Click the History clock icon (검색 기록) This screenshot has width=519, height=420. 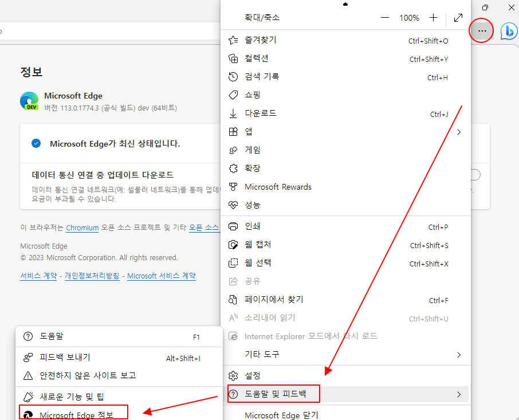[x=233, y=77]
